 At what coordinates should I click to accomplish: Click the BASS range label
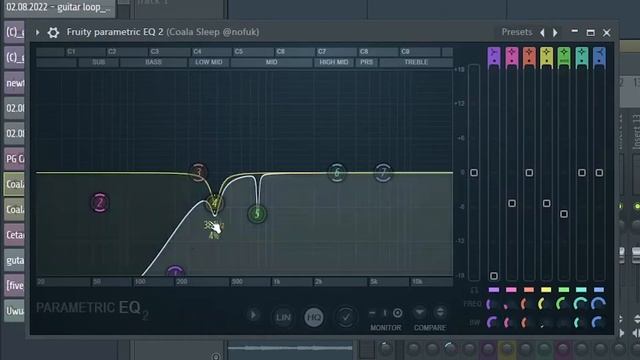point(153,62)
